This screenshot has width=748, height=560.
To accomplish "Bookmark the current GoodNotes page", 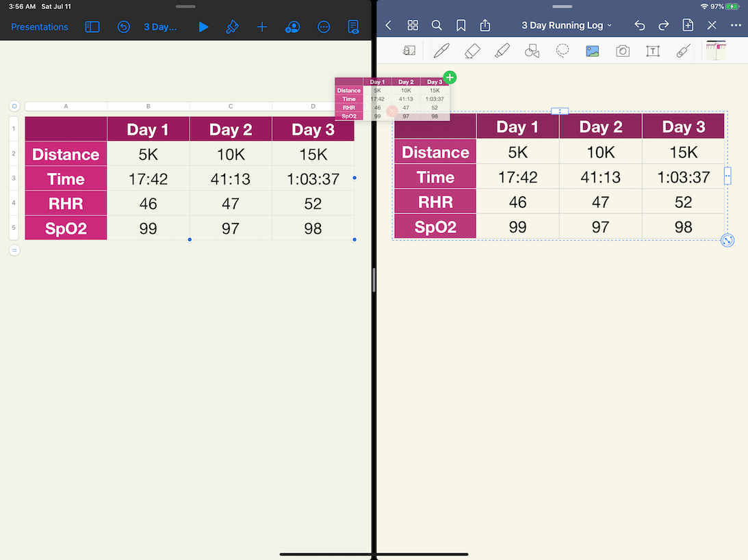I will [461, 25].
